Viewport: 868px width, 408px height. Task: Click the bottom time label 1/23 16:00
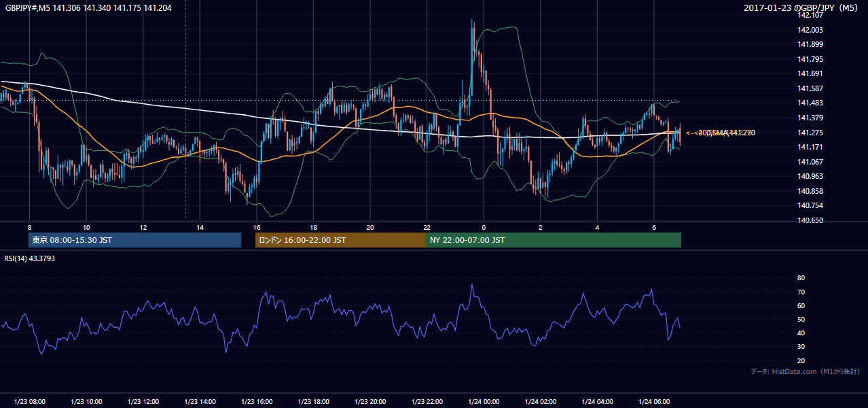(x=256, y=402)
